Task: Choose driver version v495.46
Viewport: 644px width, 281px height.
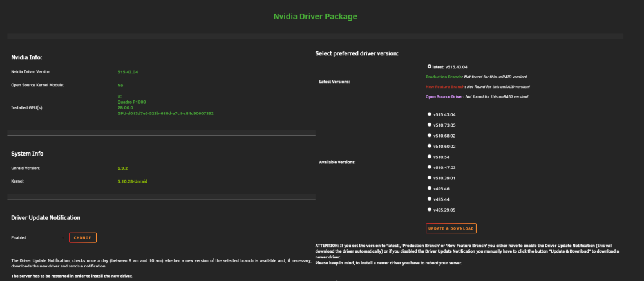Action: point(429,188)
